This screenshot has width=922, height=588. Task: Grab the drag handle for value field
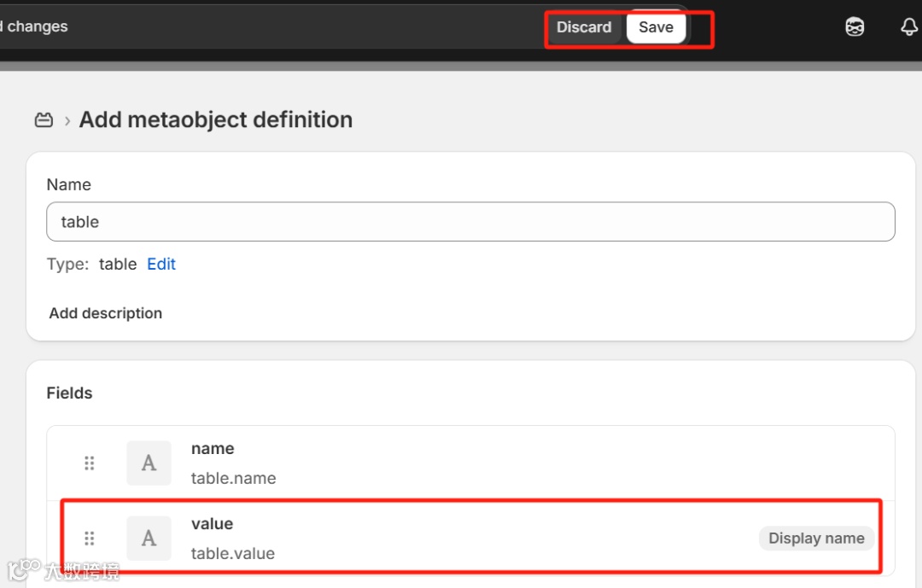[90, 539]
